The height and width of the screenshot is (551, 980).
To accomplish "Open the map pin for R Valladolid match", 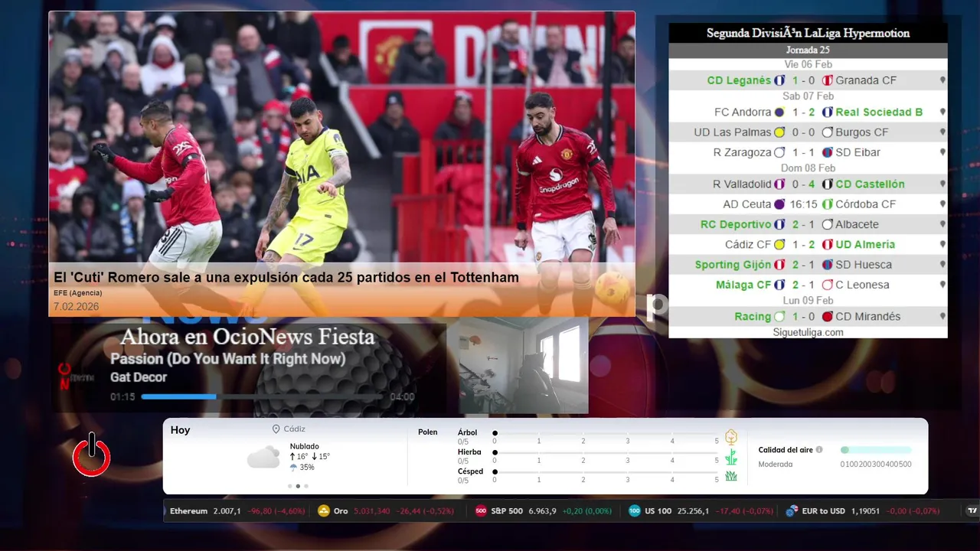I will pyautogui.click(x=942, y=184).
